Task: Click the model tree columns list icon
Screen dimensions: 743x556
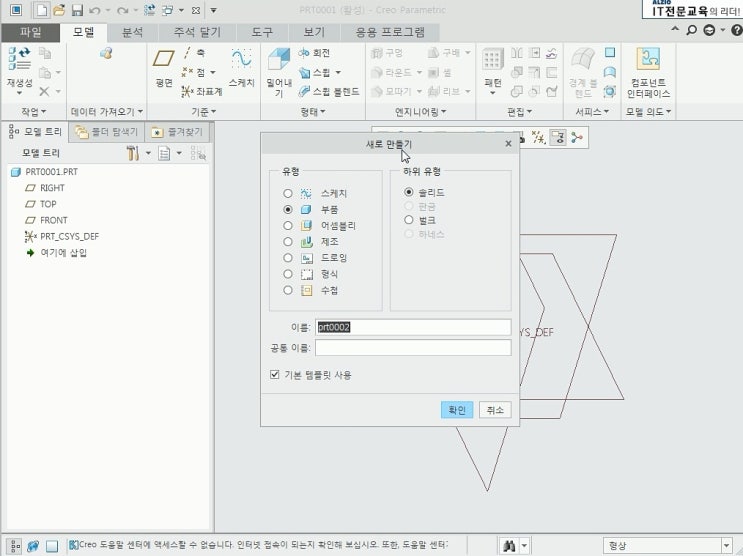Action: pyautogui.click(x=164, y=154)
